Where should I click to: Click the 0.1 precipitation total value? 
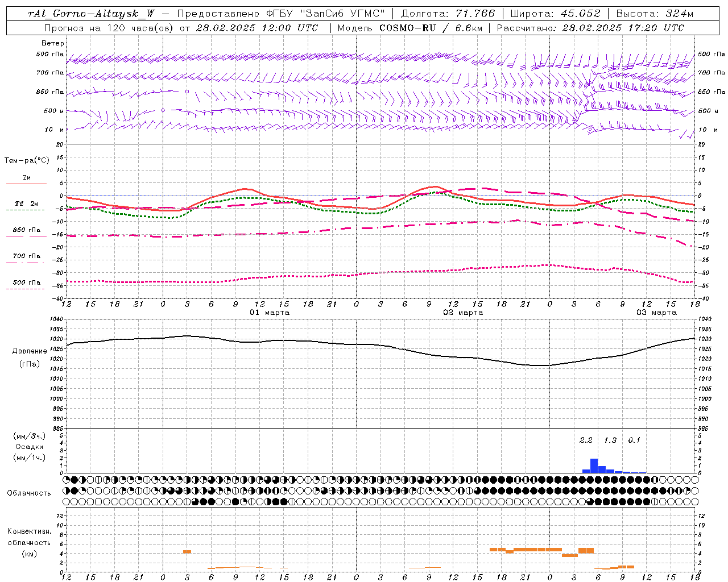pyautogui.click(x=634, y=440)
